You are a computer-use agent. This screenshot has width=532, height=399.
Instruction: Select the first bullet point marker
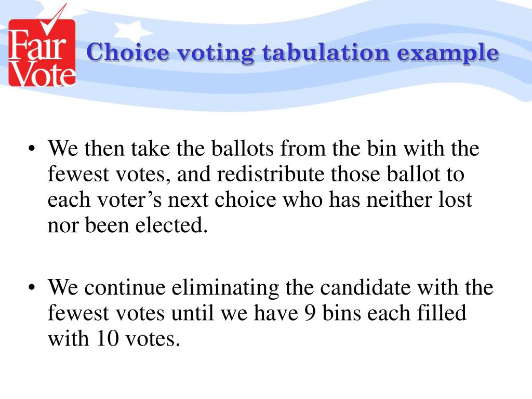click(x=32, y=149)
